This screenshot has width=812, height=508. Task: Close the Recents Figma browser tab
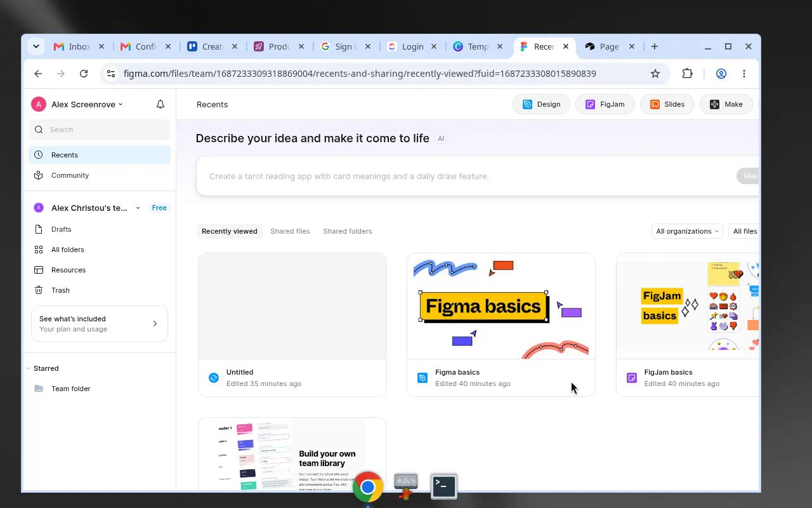(x=566, y=46)
